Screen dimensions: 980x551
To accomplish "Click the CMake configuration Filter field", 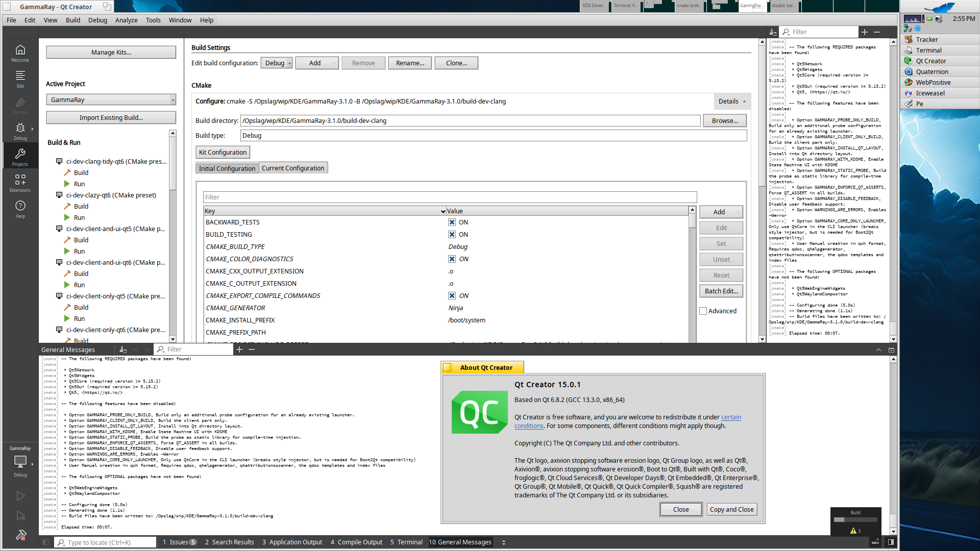I will coord(450,197).
